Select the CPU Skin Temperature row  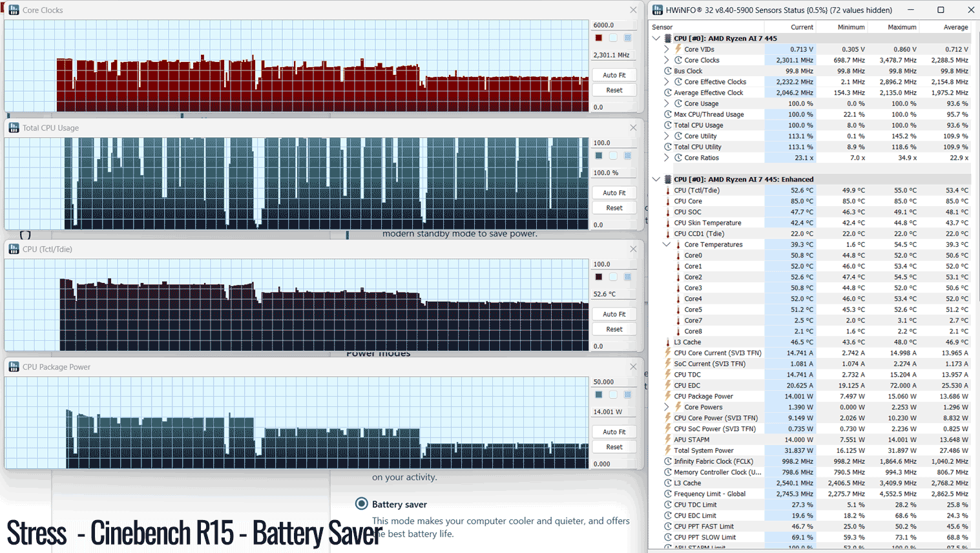click(x=811, y=223)
